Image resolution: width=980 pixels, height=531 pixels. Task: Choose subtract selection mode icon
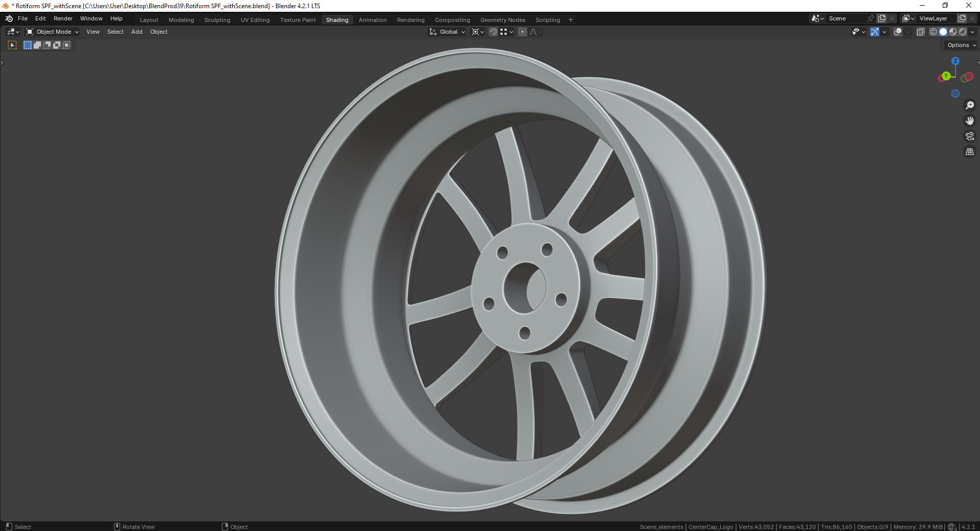(x=47, y=45)
